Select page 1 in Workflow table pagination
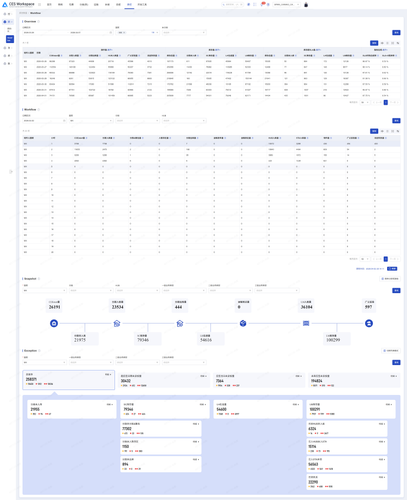Viewport: 407px width, 500px height. tap(386, 259)
